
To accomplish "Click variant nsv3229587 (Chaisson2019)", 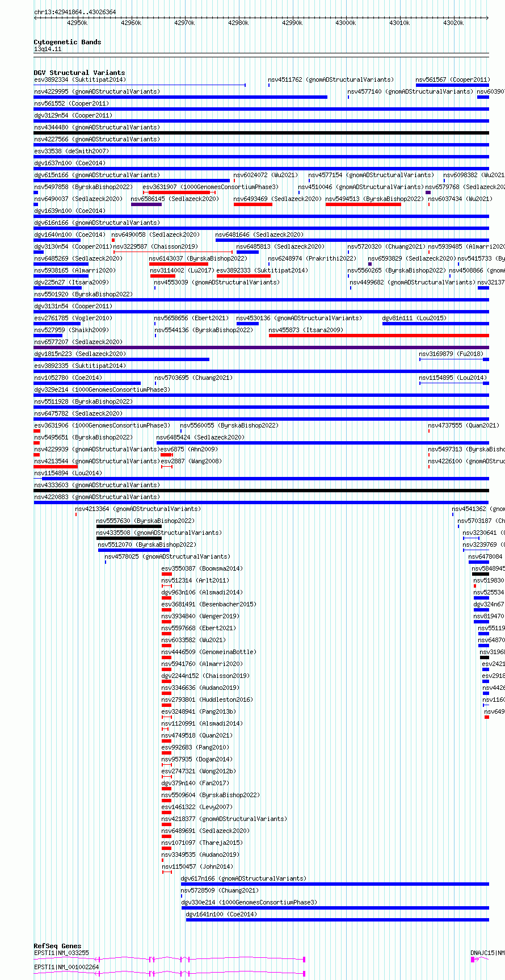I will [x=155, y=247].
